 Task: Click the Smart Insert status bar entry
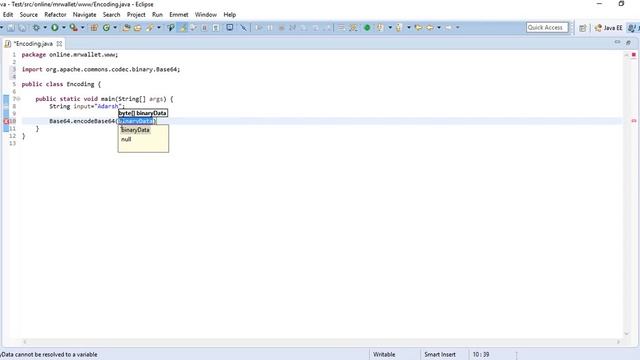coord(440,354)
